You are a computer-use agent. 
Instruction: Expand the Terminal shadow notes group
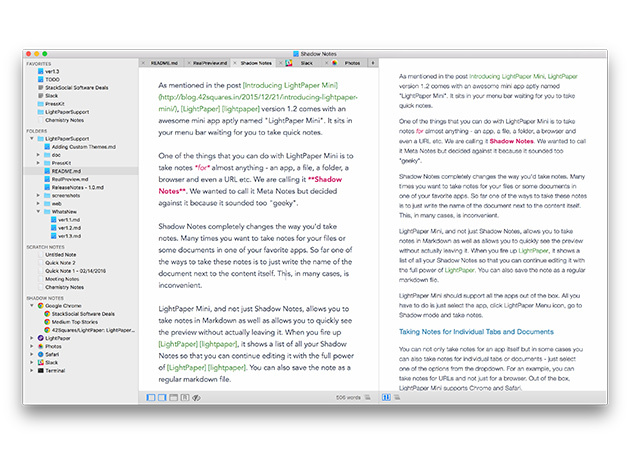pyautogui.click(x=32, y=370)
